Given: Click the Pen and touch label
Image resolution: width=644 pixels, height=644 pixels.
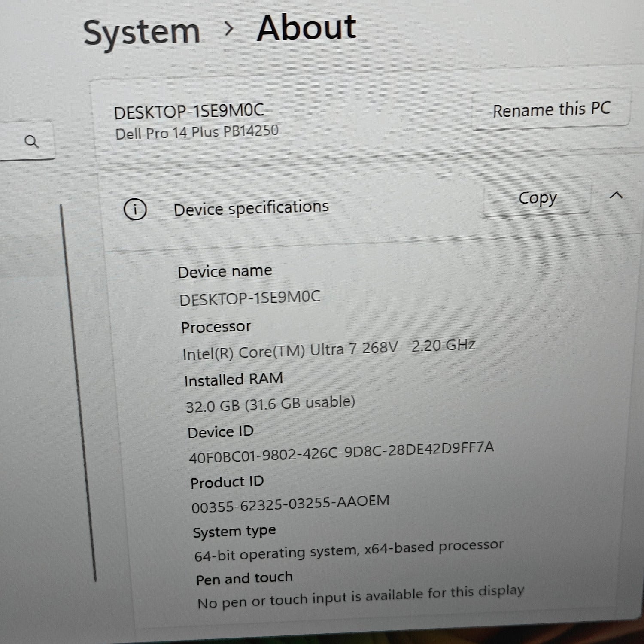Looking at the screenshot, I should pyautogui.click(x=244, y=578).
